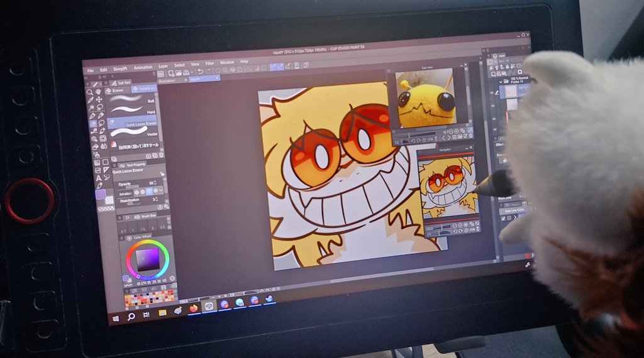
Task: Select the Text tool with the A icon
Action: click(x=99, y=178)
